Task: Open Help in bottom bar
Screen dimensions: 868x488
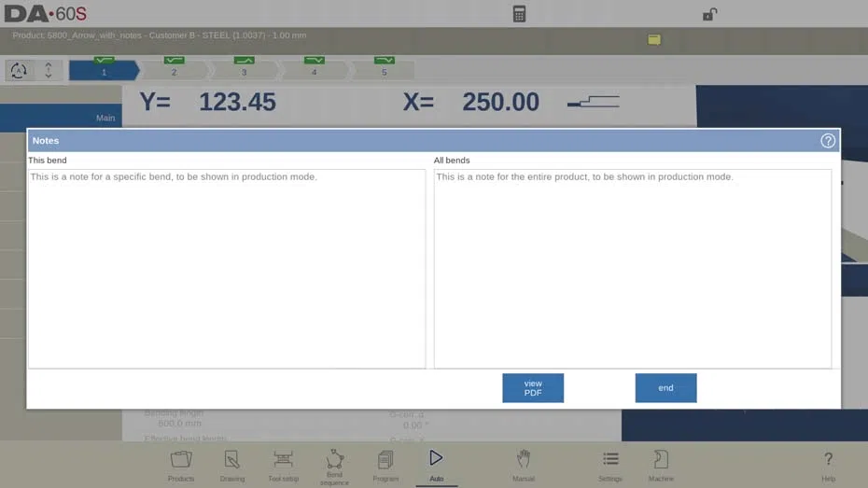Action: (x=828, y=466)
